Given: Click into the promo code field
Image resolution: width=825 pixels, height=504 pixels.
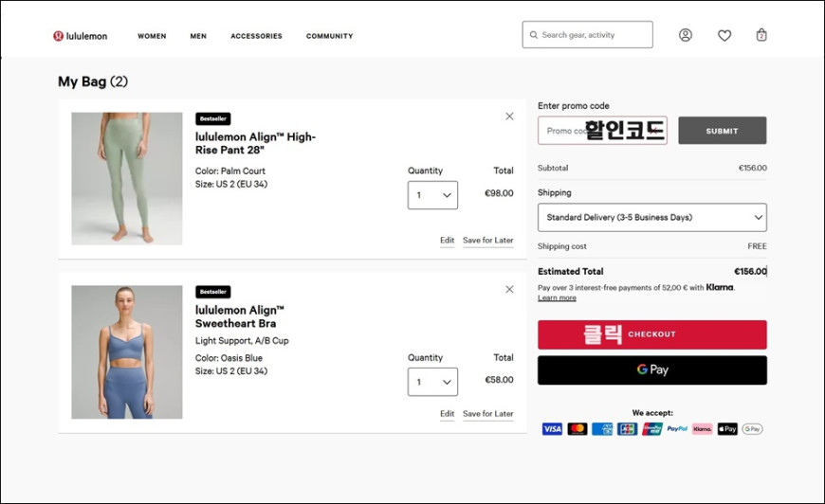Looking at the screenshot, I should pos(602,131).
